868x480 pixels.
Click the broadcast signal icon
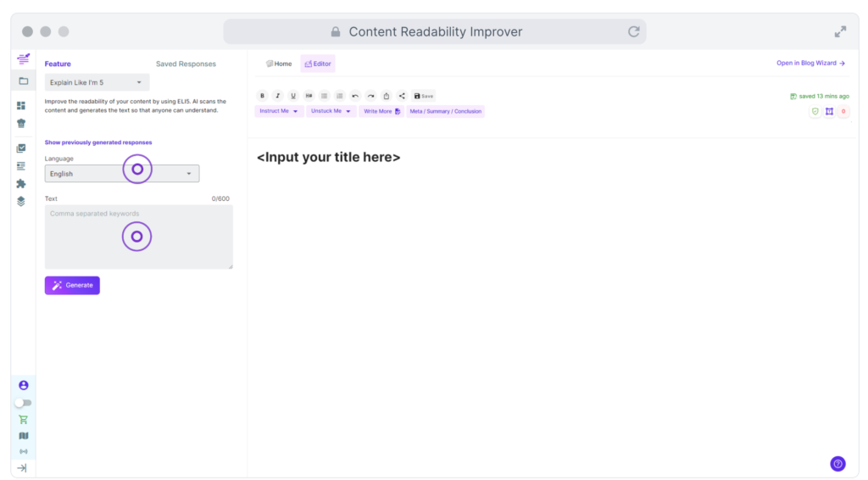coord(23,451)
